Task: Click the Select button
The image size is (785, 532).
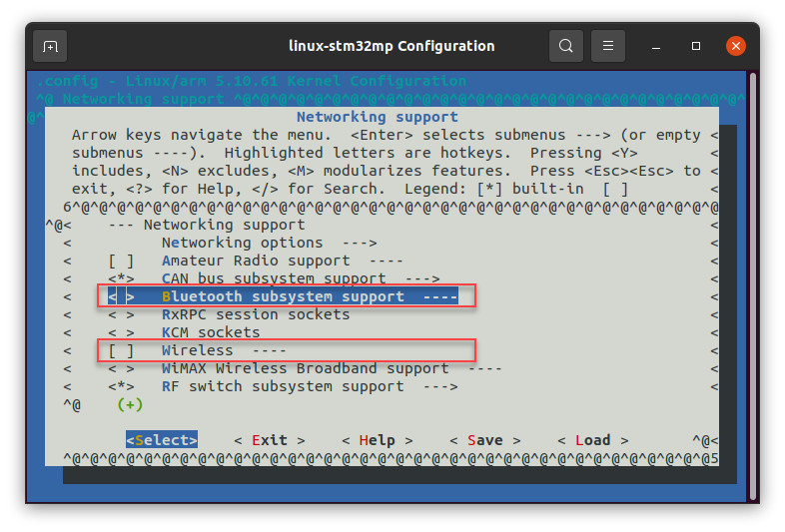Action: click(x=162, y=440)
